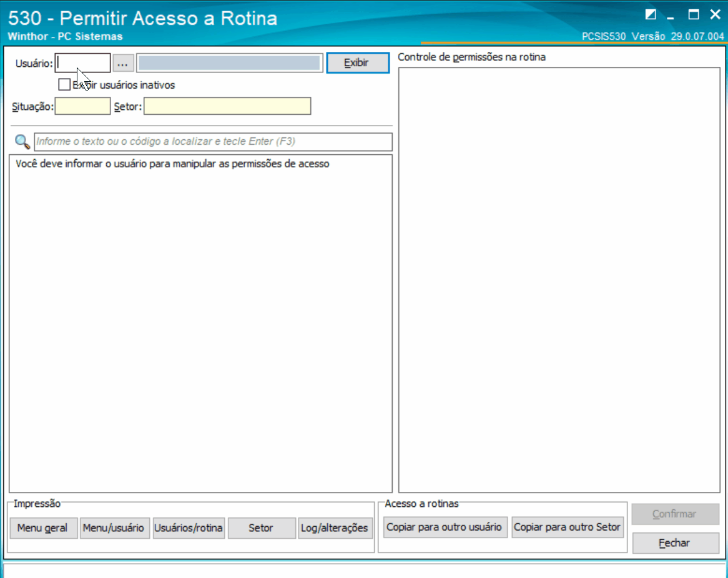Print the Menu geral report
Viewport: 728px width, 578px height.
43,528
